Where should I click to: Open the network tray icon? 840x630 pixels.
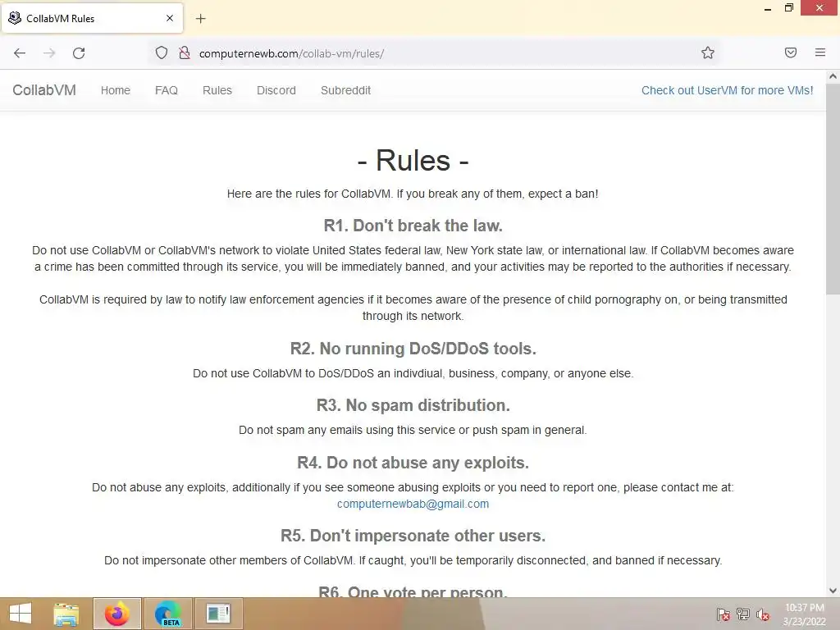pos(743,614)
